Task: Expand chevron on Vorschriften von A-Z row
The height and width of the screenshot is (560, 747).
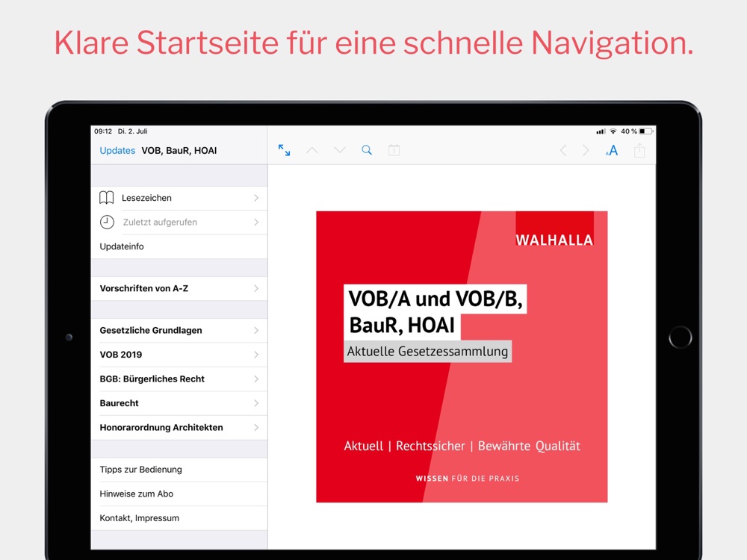Action: pos(256,288)
